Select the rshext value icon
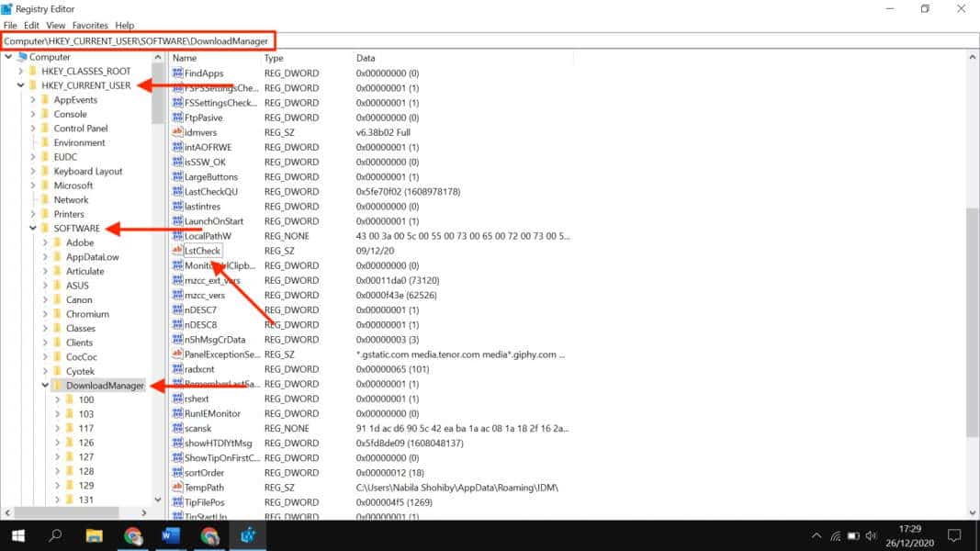980x551 pixels. click(x=177, y=399)
